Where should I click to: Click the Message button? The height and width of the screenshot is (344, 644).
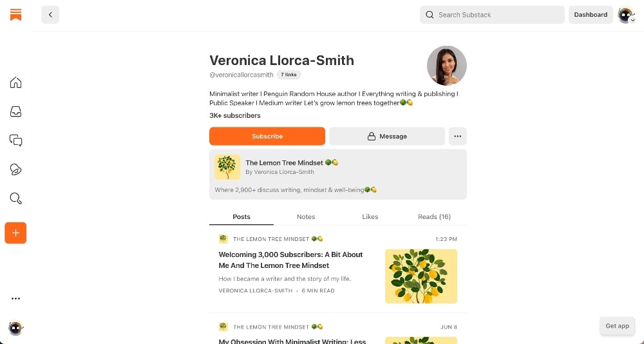click(x=387, y=137)
